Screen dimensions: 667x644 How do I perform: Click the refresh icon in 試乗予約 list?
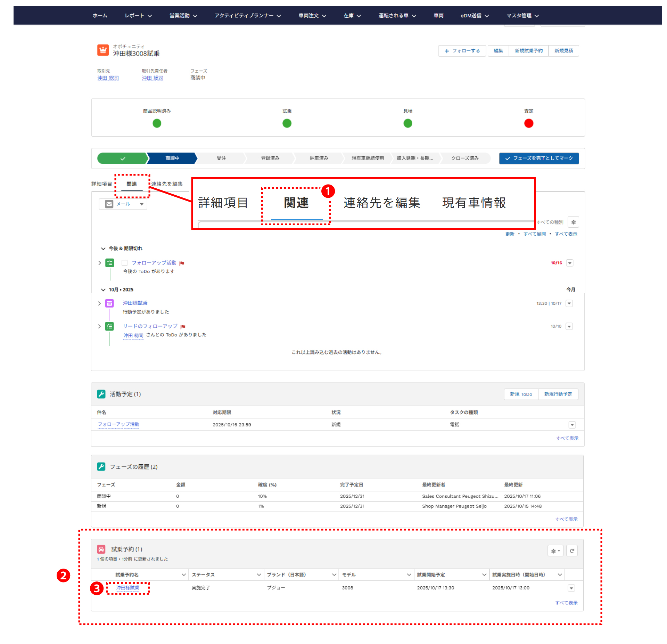pos(572,551)
